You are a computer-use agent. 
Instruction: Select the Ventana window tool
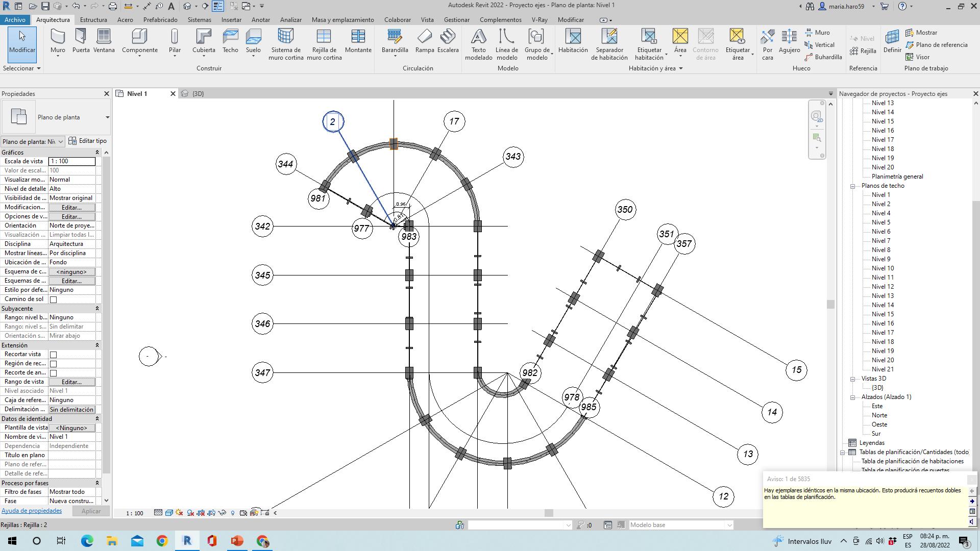click(104, 41)
